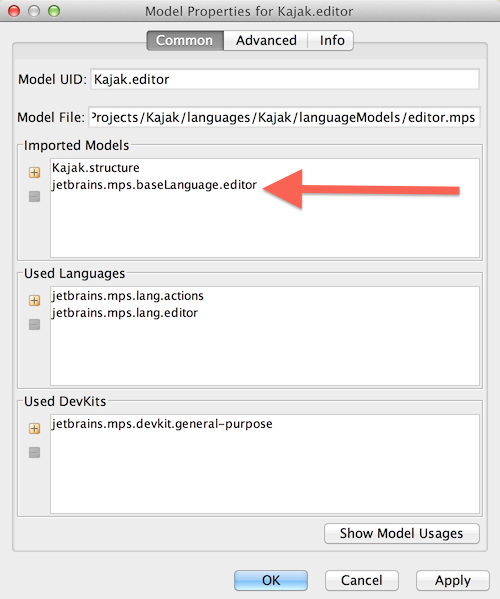The width and height of the screenshot is (500, 599).
Task: Select jetbrains.mps.lang.editor in Used Languages
Action: [x=125, y=313]
